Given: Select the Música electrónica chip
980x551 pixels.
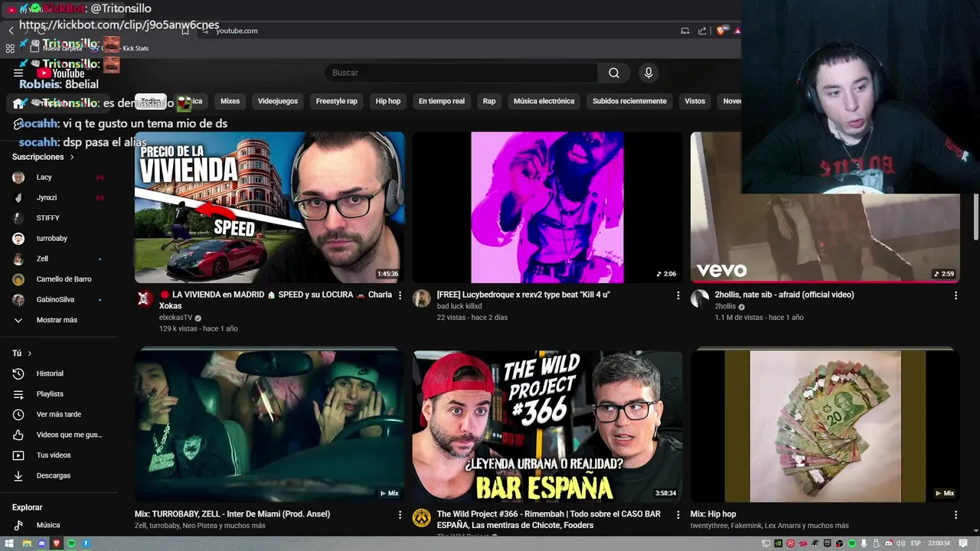Looking at the screenshot, I should pos(544,101).
